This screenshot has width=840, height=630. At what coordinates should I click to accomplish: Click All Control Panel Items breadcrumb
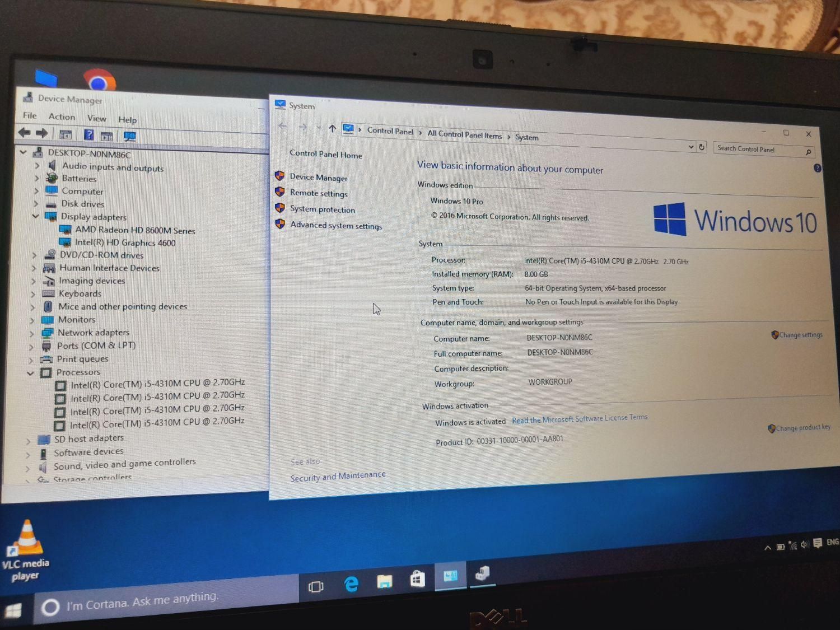[x=465, y=134]
